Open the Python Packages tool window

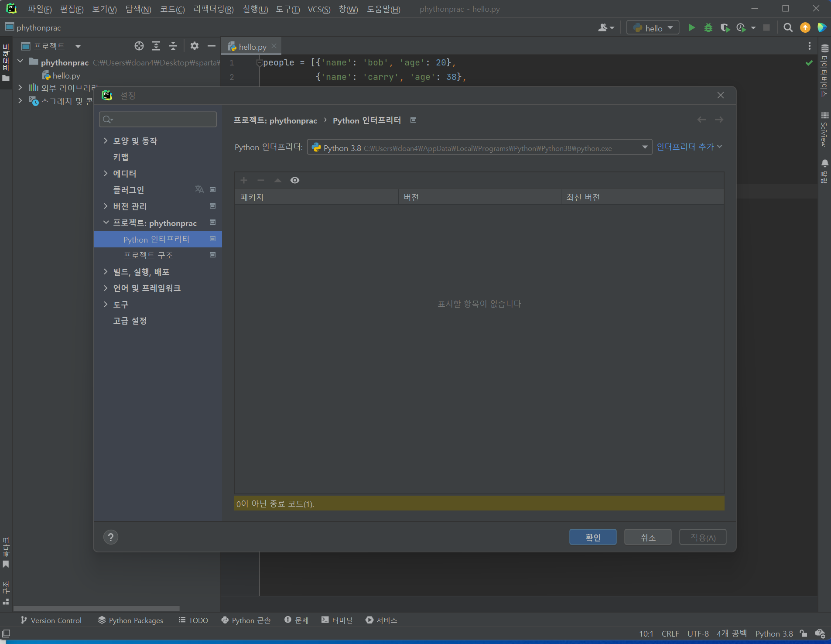click(x=130, y=620)
